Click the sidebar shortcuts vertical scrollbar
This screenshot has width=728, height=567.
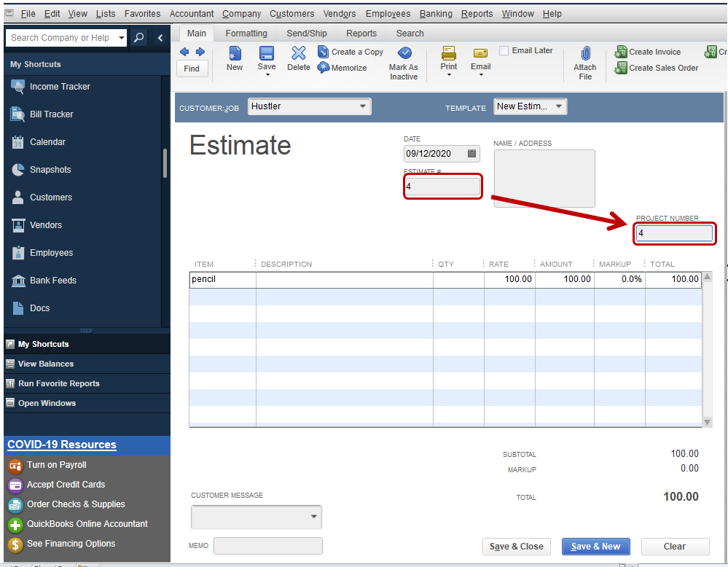pos(165,163)
